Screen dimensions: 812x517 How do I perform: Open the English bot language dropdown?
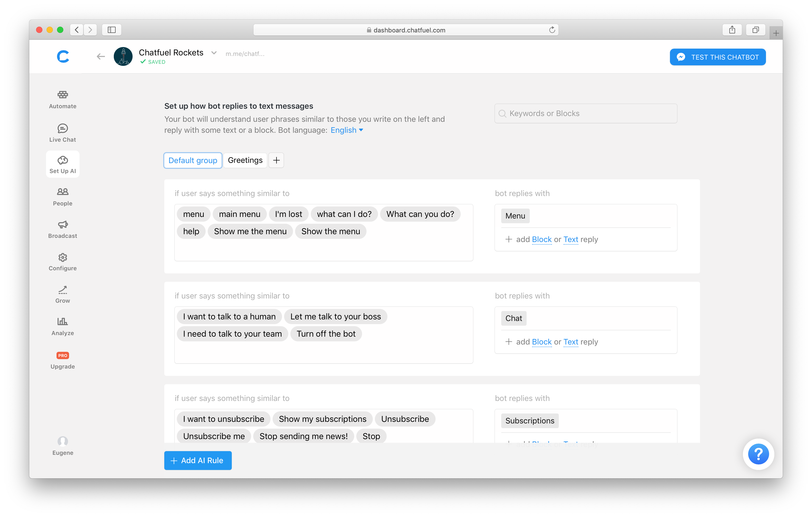pos(346,130)
